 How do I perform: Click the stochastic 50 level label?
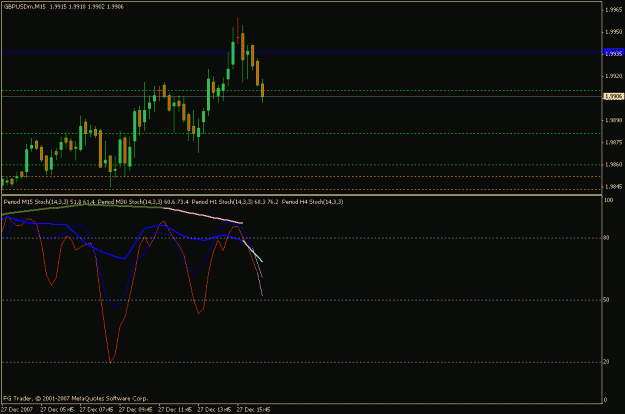pos(606,300)
